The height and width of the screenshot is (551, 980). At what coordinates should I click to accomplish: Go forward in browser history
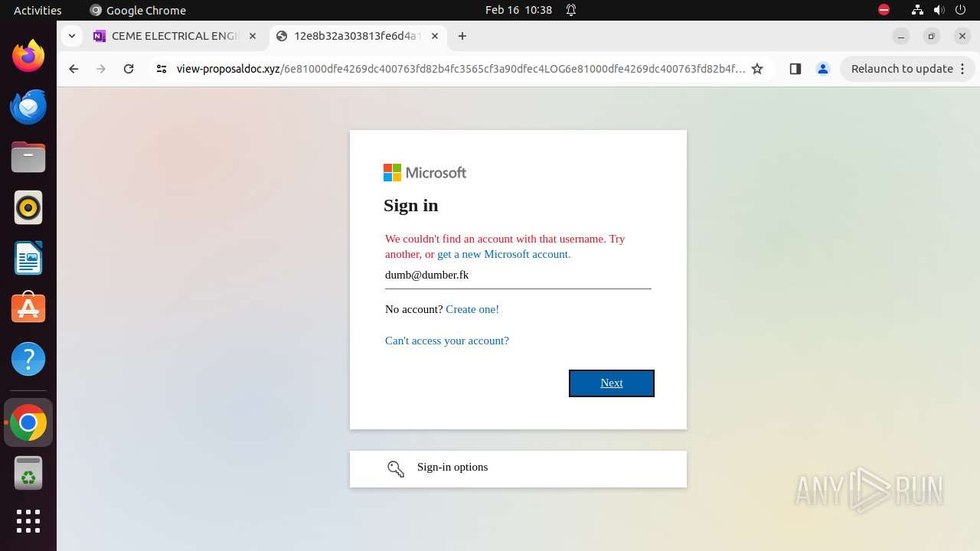[x=101, y=69]
